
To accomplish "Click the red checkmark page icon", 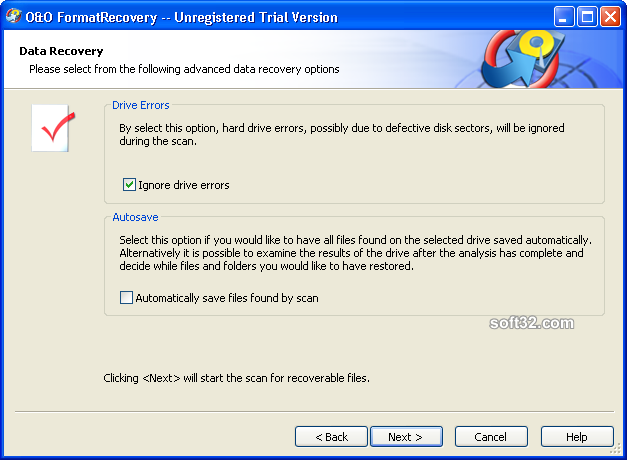I will pos(53,128).
